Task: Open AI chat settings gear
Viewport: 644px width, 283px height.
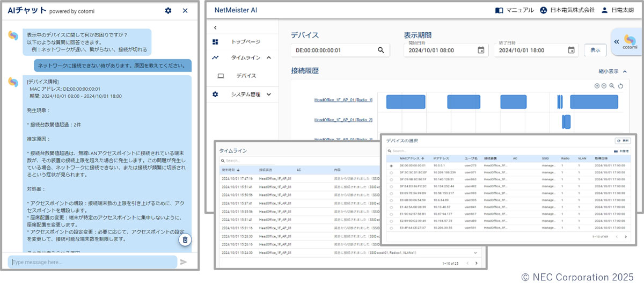Action: coord(168,11)
